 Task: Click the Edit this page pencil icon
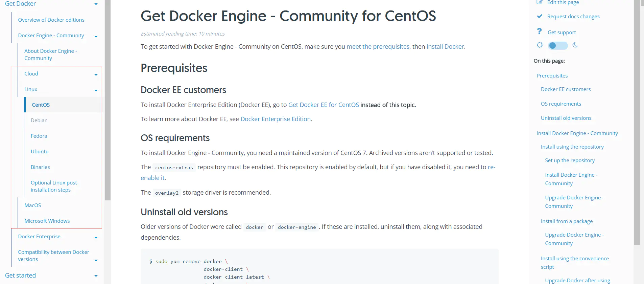(x=540, y=2)
